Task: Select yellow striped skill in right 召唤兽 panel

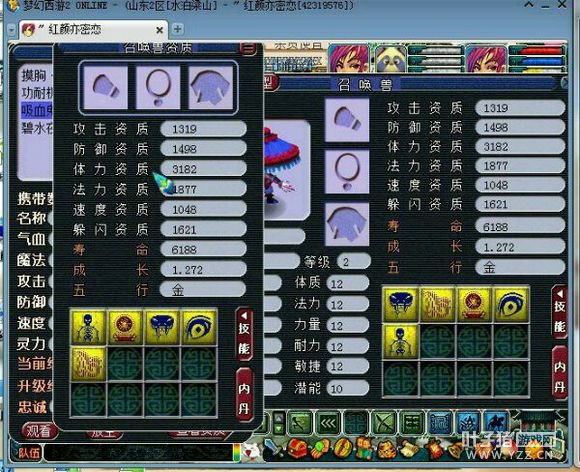Action: point(438,304)
